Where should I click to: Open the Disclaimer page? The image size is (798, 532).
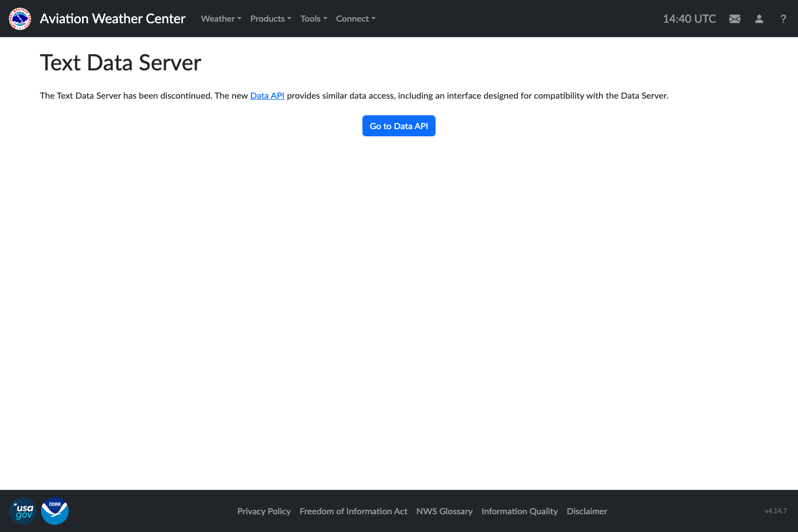[x=587, y=511]
